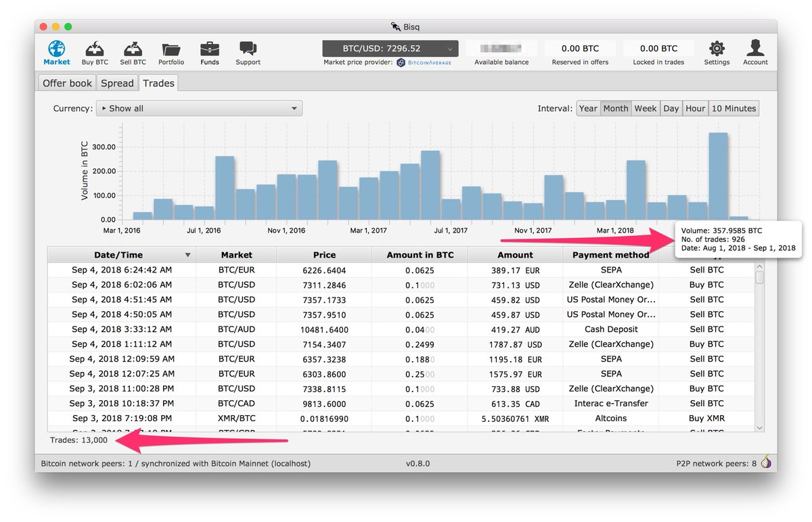This screenshot has width=812, height=522.
Task: Click the Trades: 13,000 count label
Action: point(78,440)
